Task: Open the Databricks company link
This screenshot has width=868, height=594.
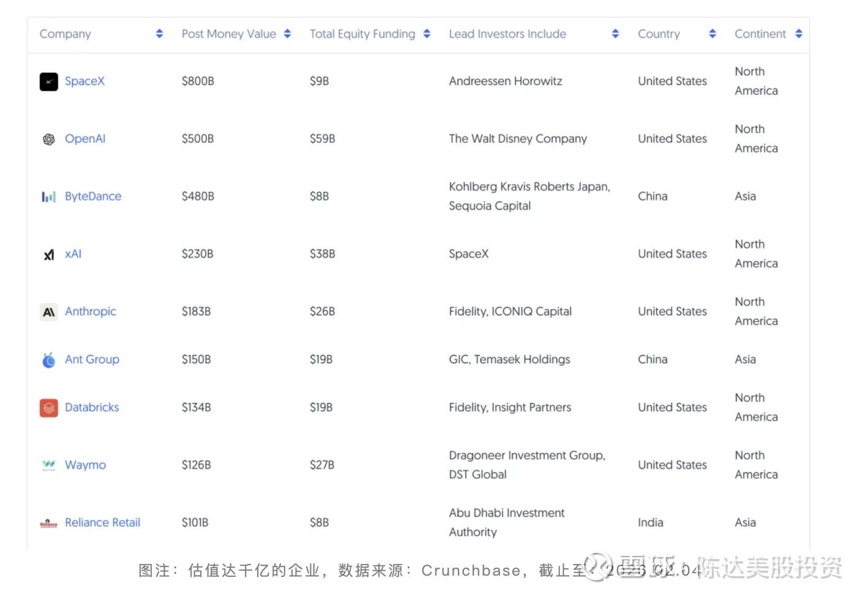Action: click(x=92, y=407)
